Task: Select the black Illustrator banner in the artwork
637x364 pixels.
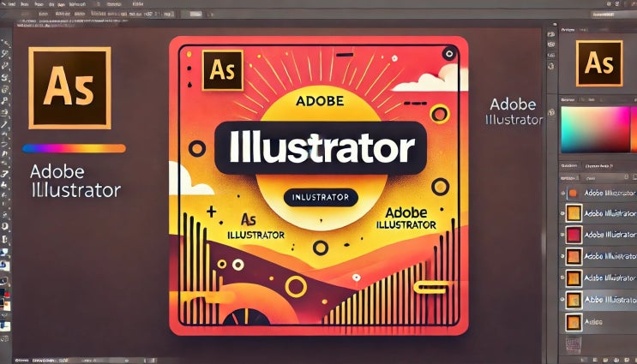Action: [321, 148]
